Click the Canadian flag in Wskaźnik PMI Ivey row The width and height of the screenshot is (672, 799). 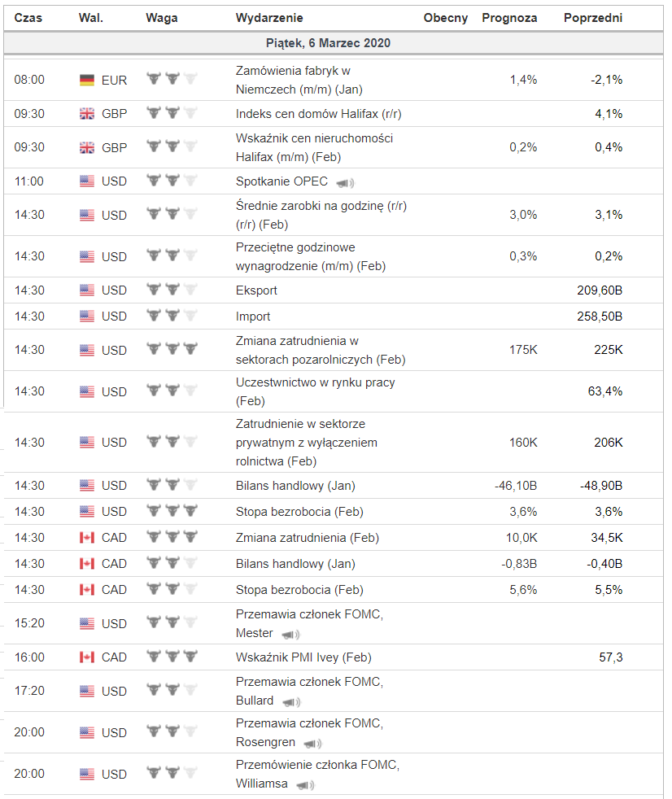pos(87,657)
